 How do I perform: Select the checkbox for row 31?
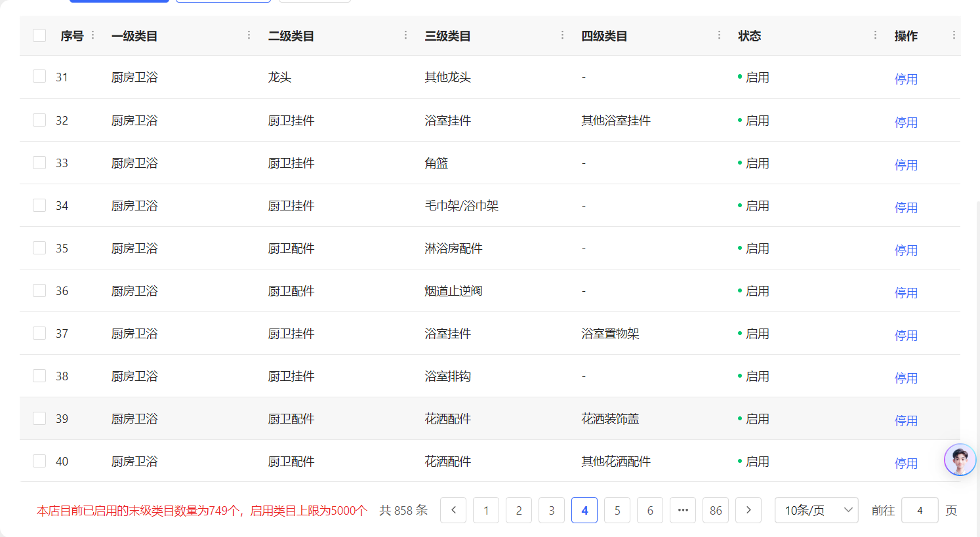point(39,77)
